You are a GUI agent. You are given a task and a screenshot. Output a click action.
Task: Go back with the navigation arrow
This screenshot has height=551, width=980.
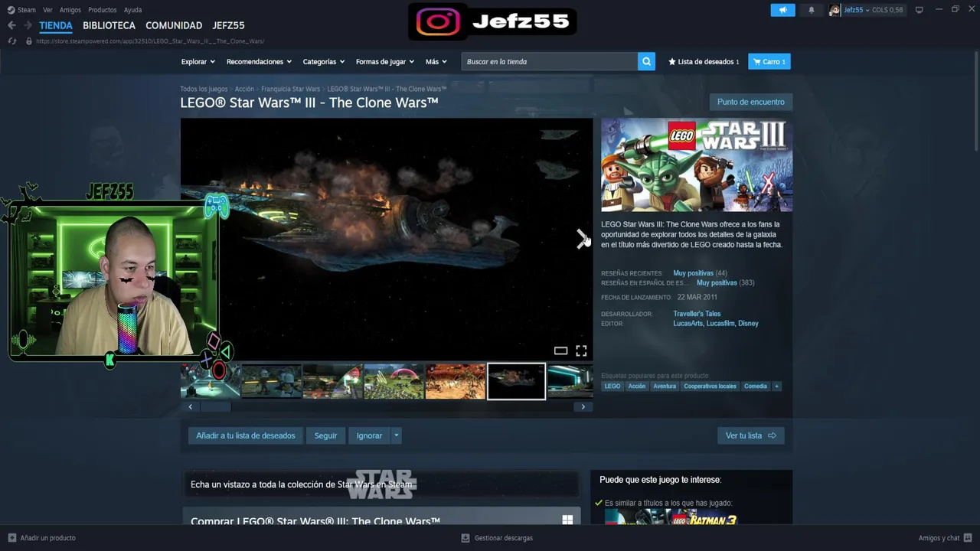point(11,25)
